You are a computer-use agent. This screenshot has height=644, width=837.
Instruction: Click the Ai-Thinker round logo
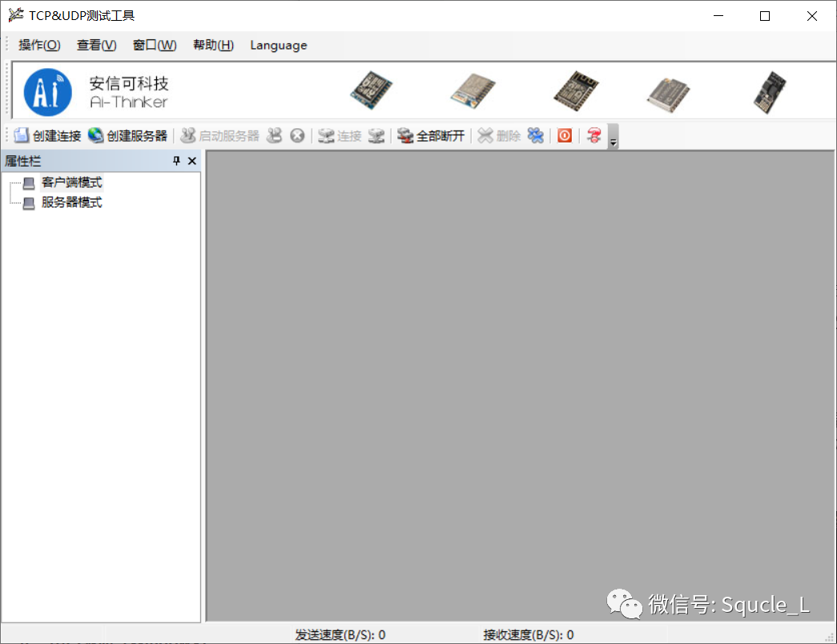point(48,92)
